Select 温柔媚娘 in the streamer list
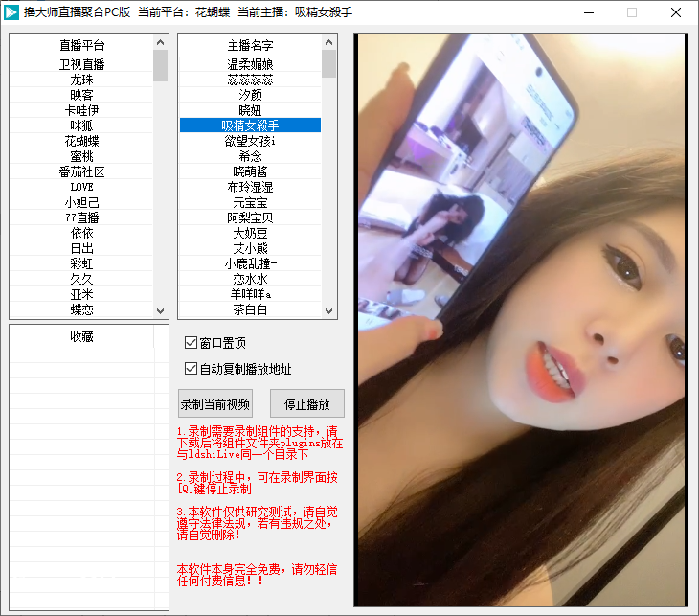Screen dimensions: 699x616 (250, 64)
